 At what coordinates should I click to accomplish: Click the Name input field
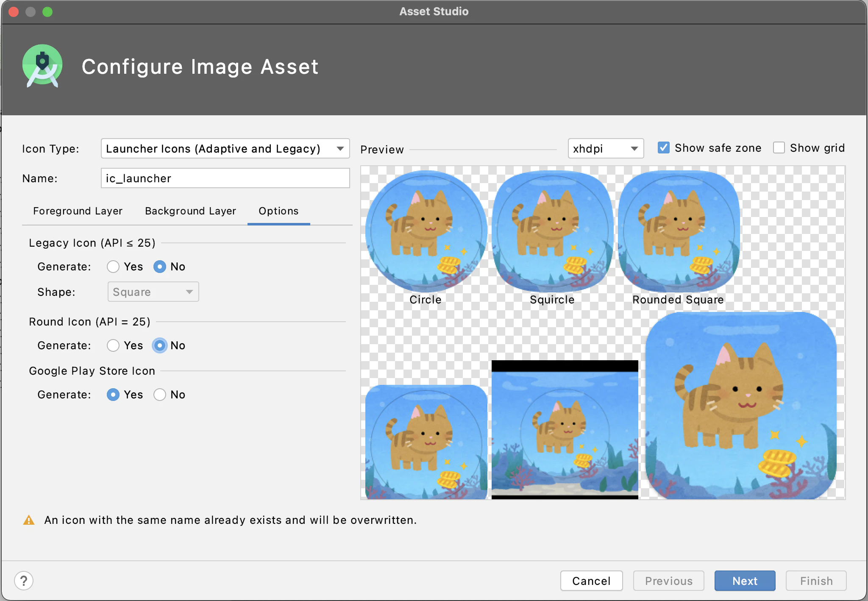(x=225, y=178)
